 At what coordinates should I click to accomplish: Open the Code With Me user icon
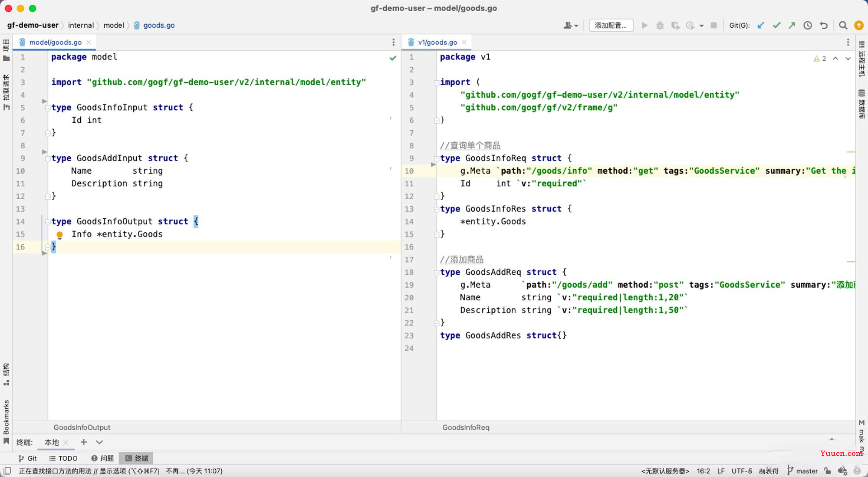(x=568, y=26)
